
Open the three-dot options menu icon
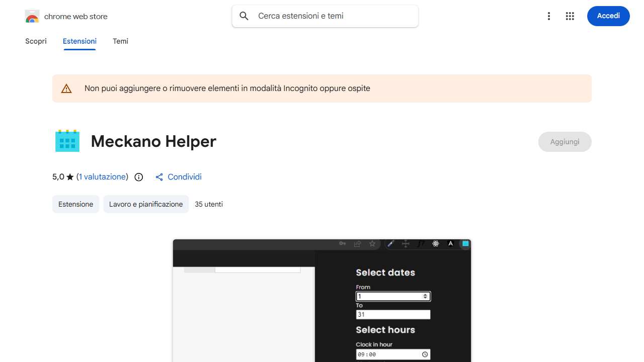coord(549,16)
